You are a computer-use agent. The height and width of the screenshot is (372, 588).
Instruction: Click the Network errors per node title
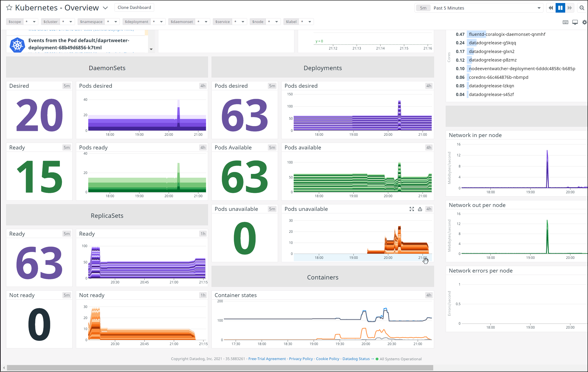click(481, 271)
